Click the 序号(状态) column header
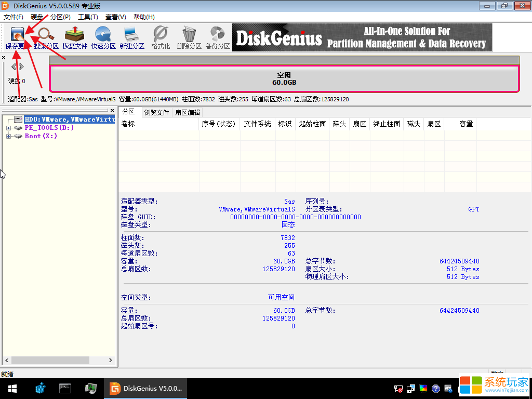 click(219, 124)
